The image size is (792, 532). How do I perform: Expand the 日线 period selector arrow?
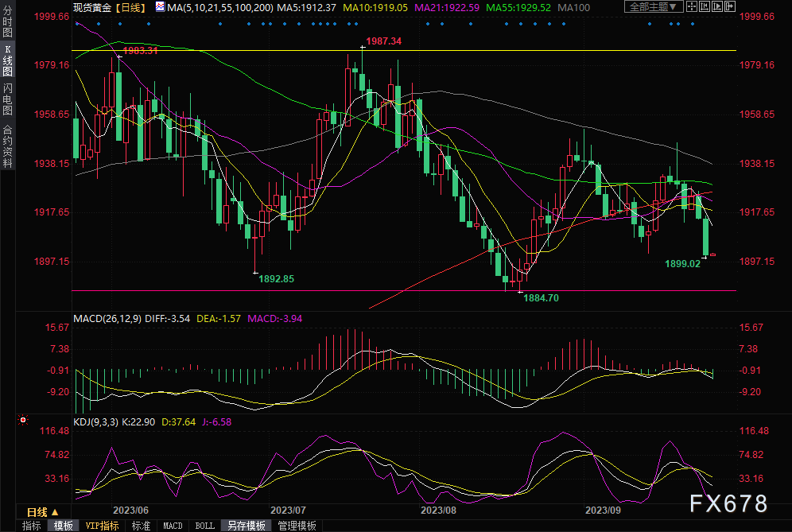pyautogui.click(x=55, y=511)
